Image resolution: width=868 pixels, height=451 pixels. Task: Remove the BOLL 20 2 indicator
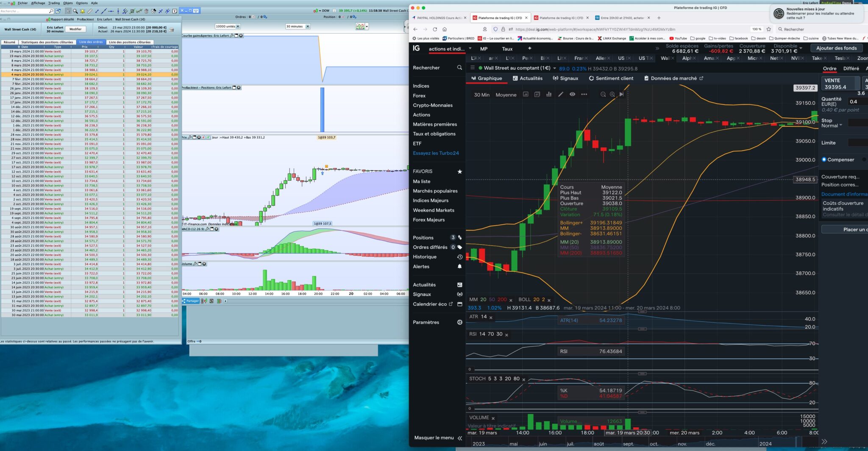point(549,300)
